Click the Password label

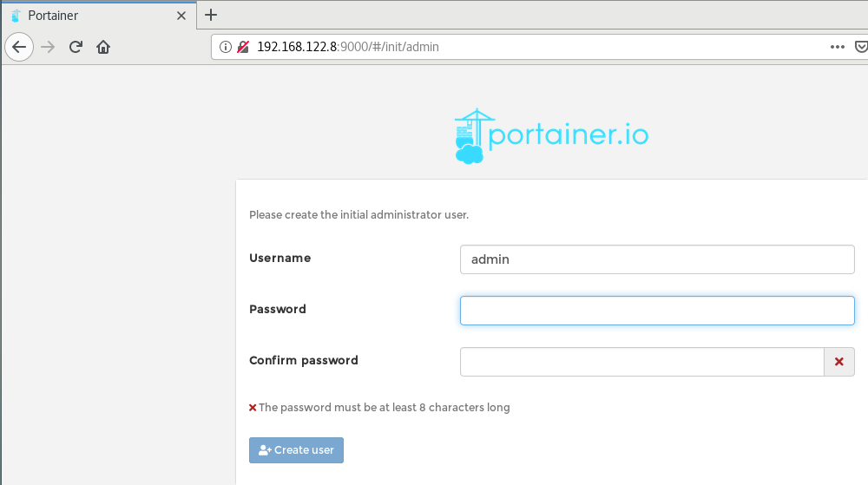(278, 309)
